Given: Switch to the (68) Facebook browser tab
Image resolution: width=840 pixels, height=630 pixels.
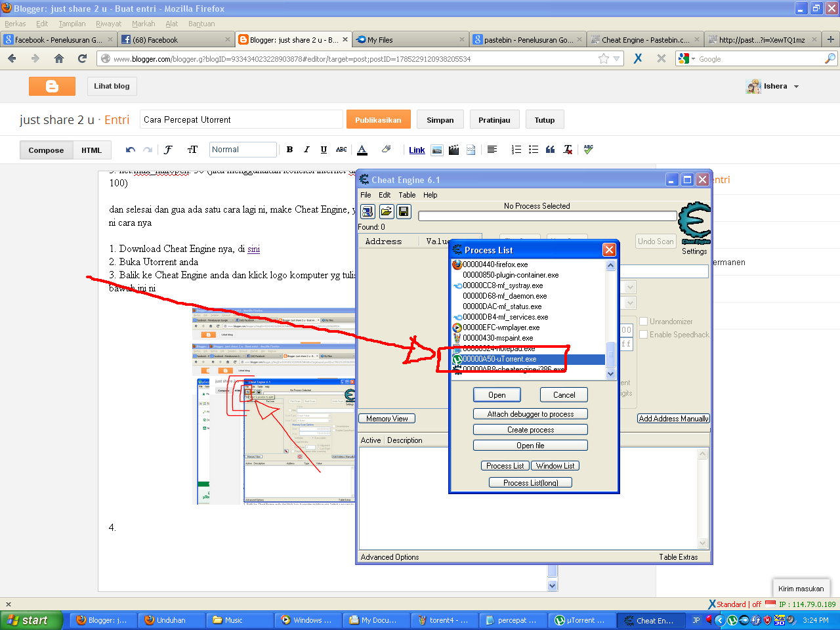Looking at the screenshot, I should [177, 39].
